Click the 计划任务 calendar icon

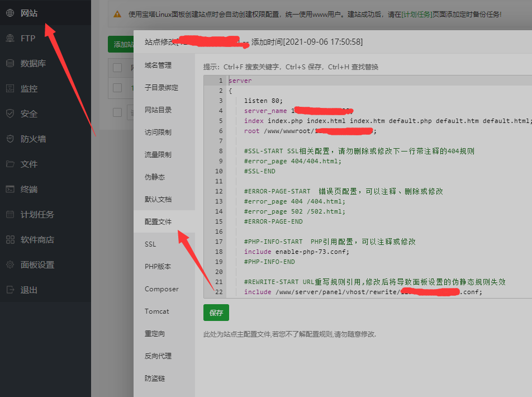coord(10,214)
